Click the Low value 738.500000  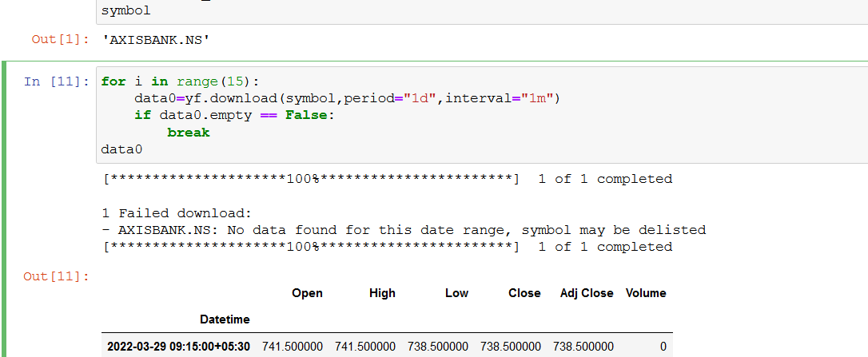click(x=438, y=347)
